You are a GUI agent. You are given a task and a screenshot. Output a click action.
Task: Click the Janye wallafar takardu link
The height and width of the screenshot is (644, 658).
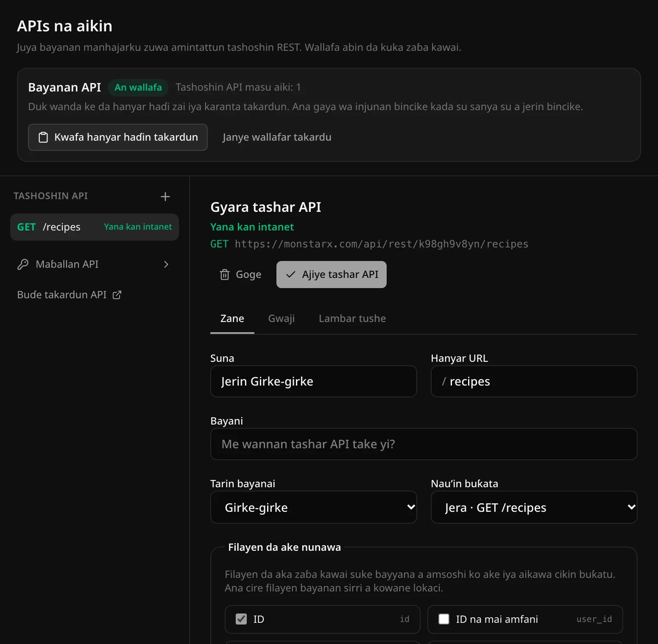[277, 137]
